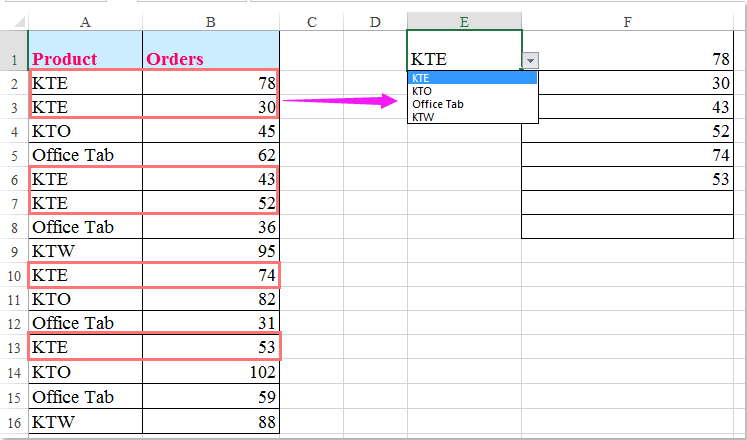Select row 16 header
Image resolution: width=747 pixels, height=440 pixels.
tap(13, 421)
